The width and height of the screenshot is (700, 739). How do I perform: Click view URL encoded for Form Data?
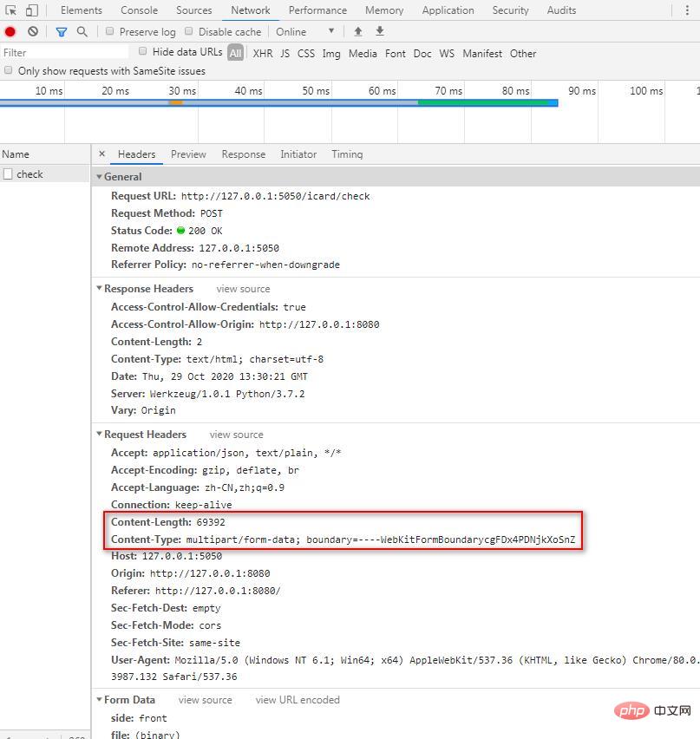point(298,700)
